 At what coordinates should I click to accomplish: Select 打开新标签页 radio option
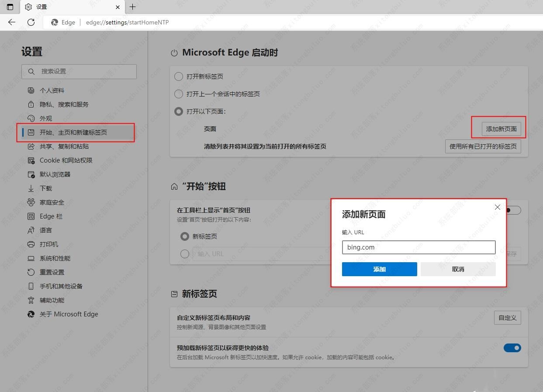(x=179, y=76)
